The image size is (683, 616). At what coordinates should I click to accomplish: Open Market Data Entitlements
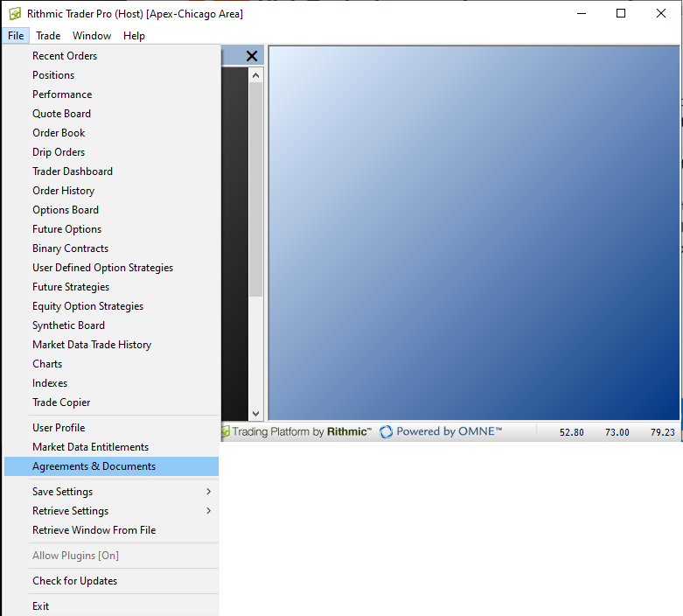(90, 447)
